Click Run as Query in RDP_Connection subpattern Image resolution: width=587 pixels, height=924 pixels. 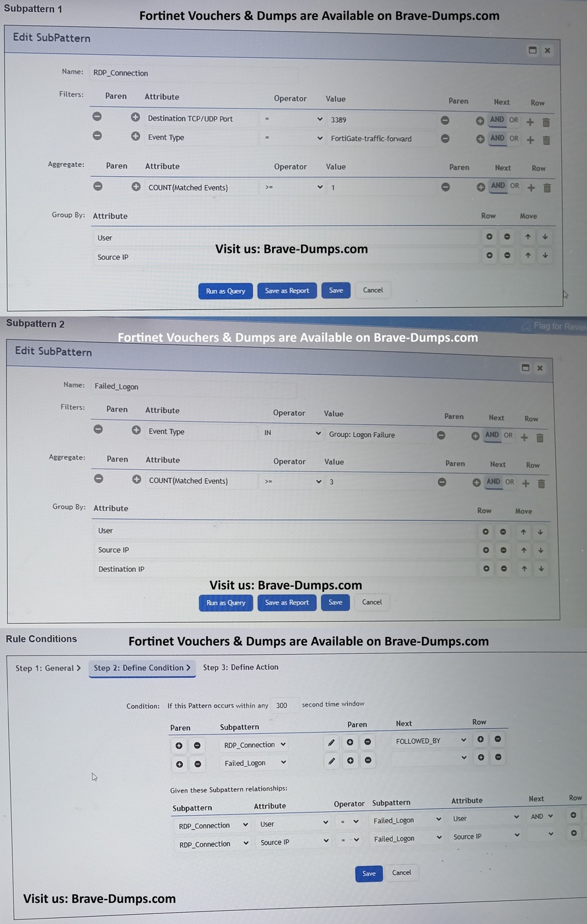coord(225,291)
